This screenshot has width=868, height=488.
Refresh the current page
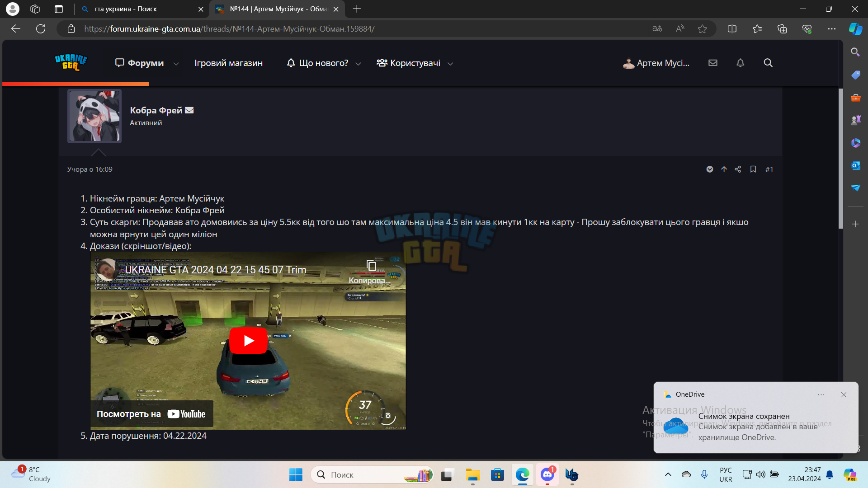click(x=41, y=29)
